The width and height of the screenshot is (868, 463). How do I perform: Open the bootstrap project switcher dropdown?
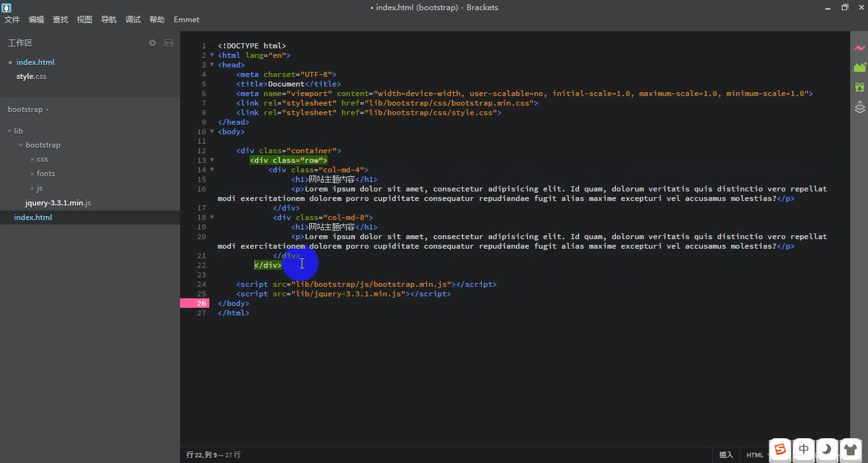pyautogui.click(x=27, y=109)
